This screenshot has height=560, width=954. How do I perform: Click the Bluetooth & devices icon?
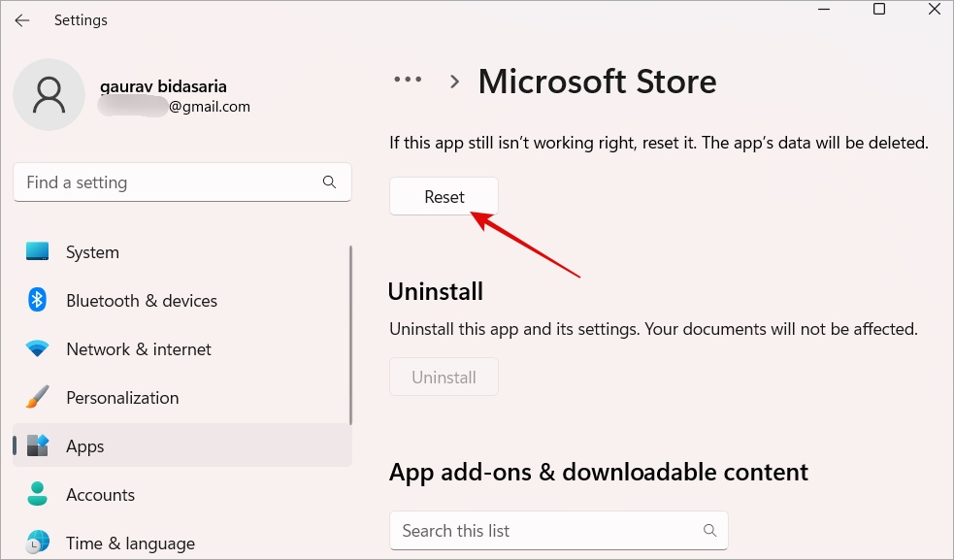38,301
